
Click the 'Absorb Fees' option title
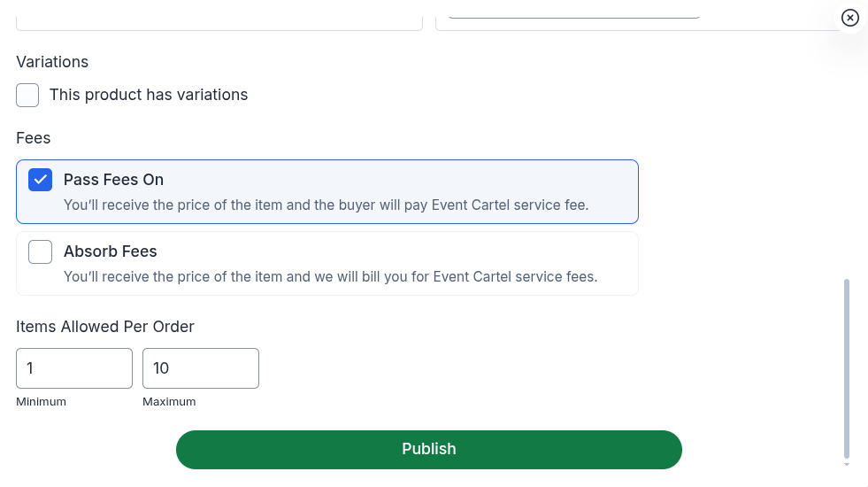(111, 251)
